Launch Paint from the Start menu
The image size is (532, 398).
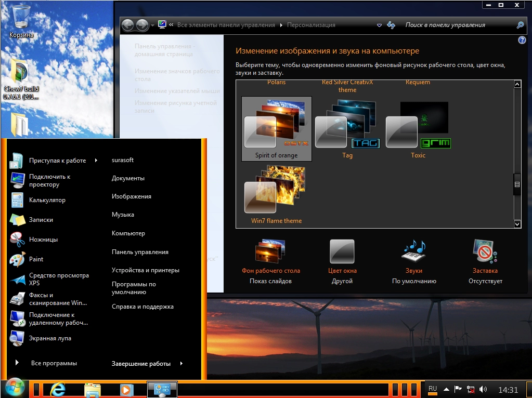tap(36, 259)
